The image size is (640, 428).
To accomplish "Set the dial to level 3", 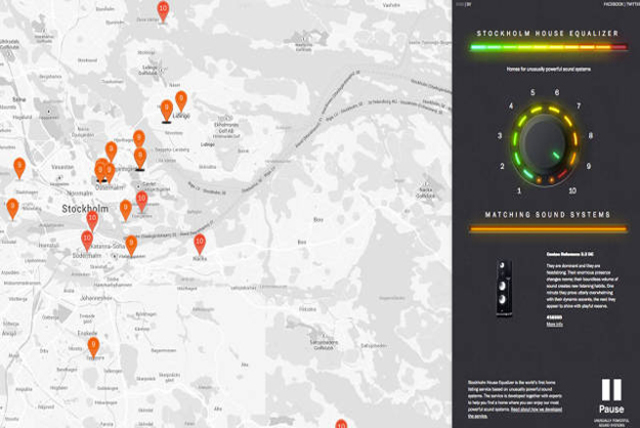I will [x=500, y=136].
